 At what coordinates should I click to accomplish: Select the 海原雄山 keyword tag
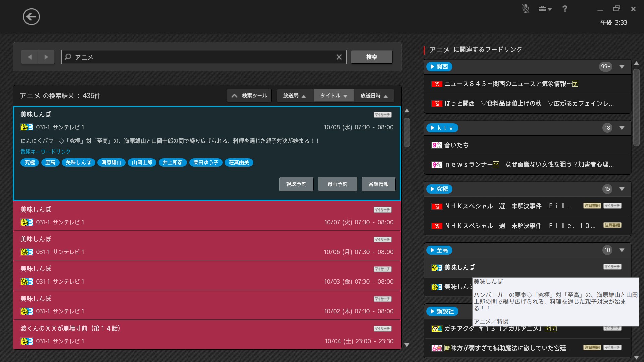pos(111,163)
